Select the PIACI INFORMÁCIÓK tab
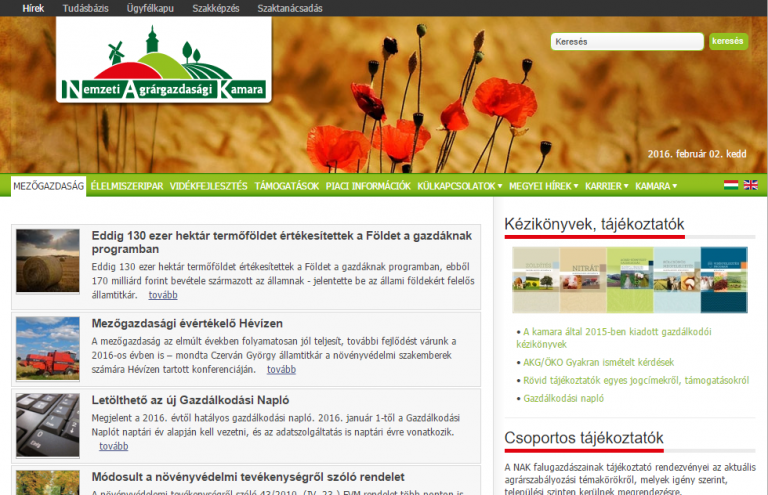Image resolution: width=768 pixels, height=495 pixels. 368,186
